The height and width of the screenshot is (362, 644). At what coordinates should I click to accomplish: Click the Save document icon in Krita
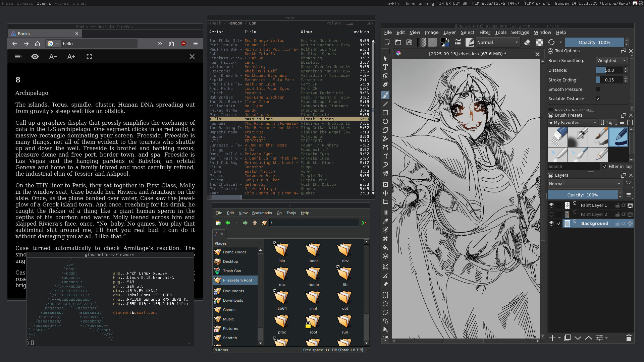click(x=409, y=42)
